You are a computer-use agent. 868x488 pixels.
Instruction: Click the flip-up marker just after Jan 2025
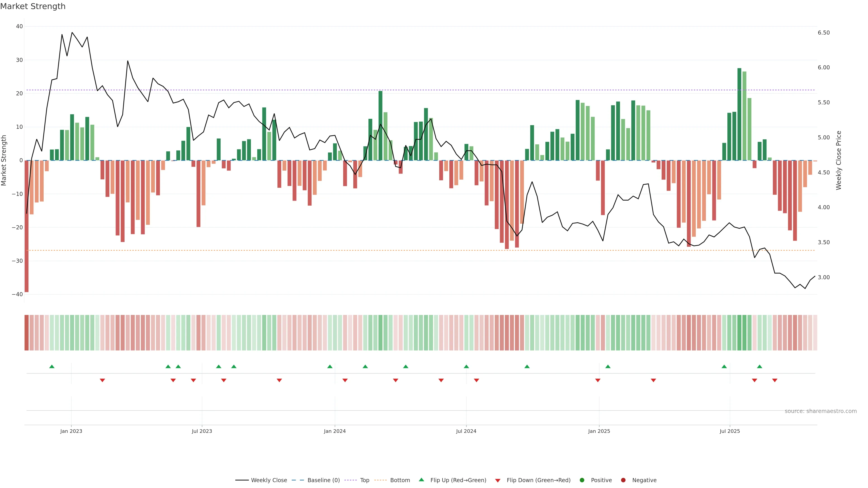click(608, 366)
